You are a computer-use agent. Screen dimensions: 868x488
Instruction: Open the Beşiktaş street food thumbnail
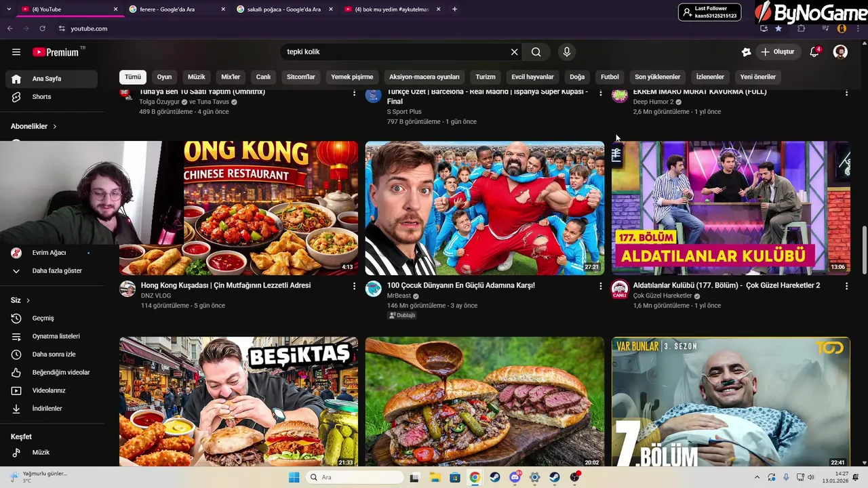pos(239,402)
